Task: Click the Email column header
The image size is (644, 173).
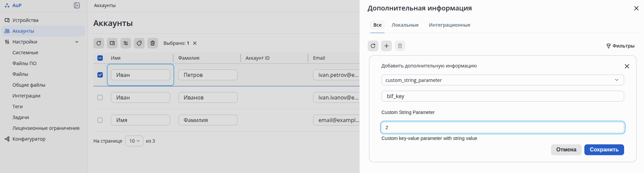Action: click(x=319, y=58)
